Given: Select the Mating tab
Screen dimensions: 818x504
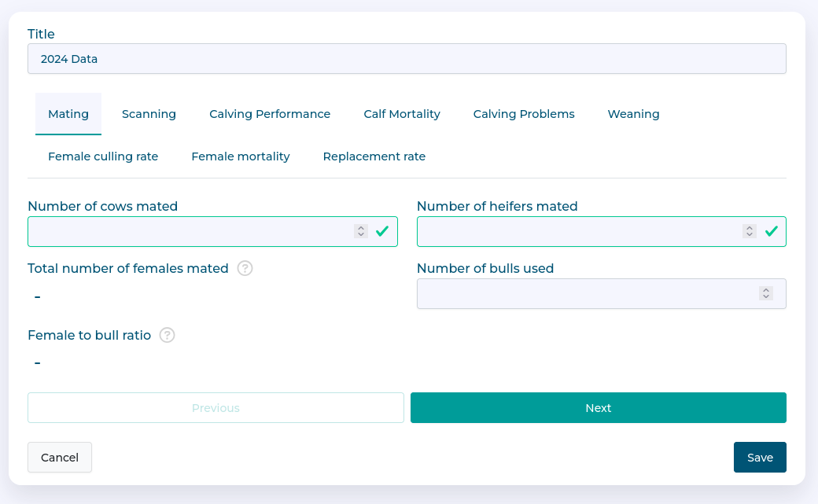Looking at the screenshot, I should [x=68, y=114].
